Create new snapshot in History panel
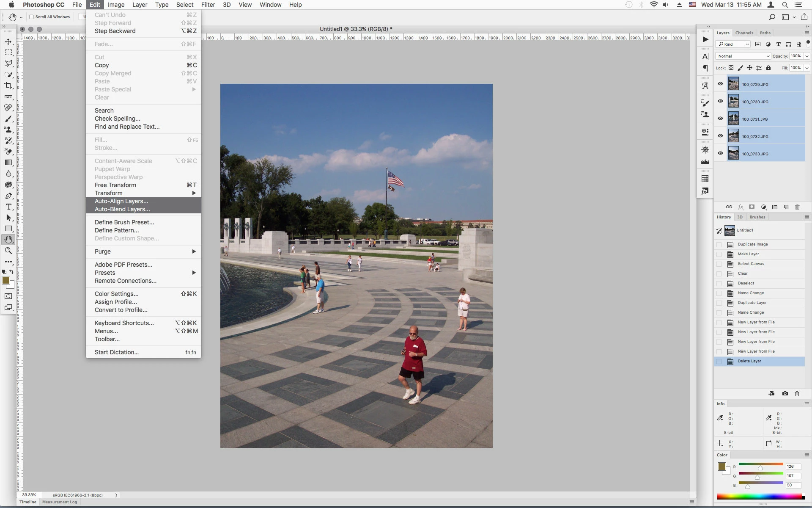 [x=785, y=393]
